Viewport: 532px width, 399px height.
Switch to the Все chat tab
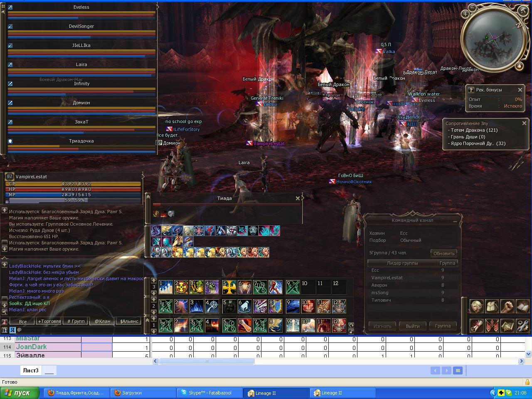[23, 321]
